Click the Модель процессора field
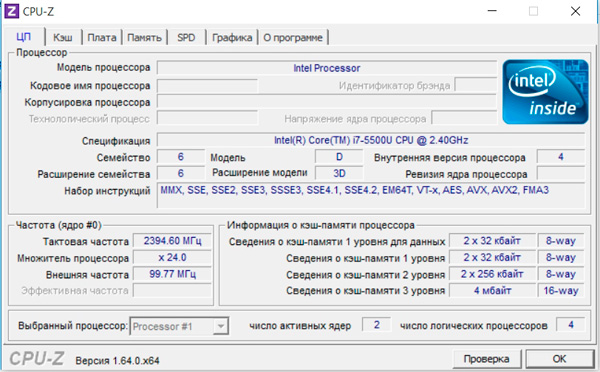This screenshot has width=600, height=372. pos(327,68)
